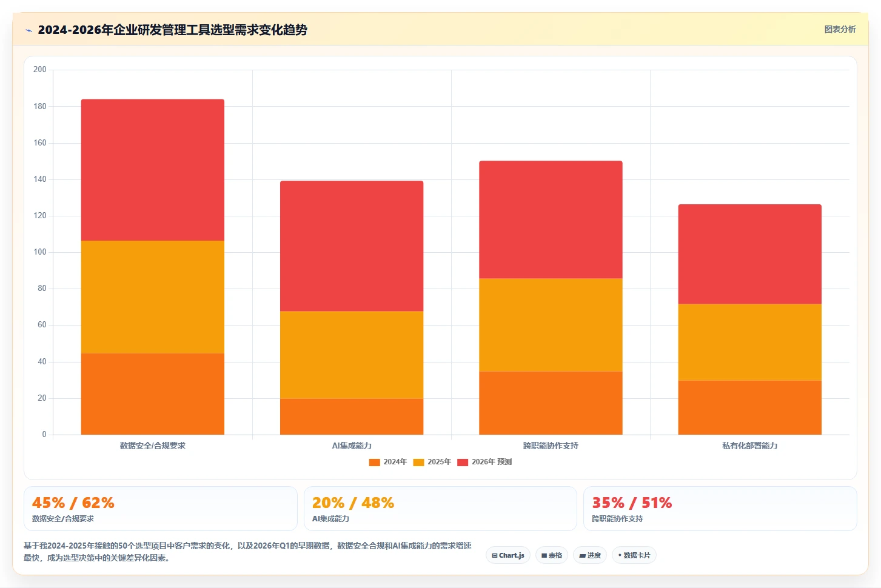Click the AI集成能力 axis label
This screenshot has width=881, height=588.
click(x=352, y=446)
